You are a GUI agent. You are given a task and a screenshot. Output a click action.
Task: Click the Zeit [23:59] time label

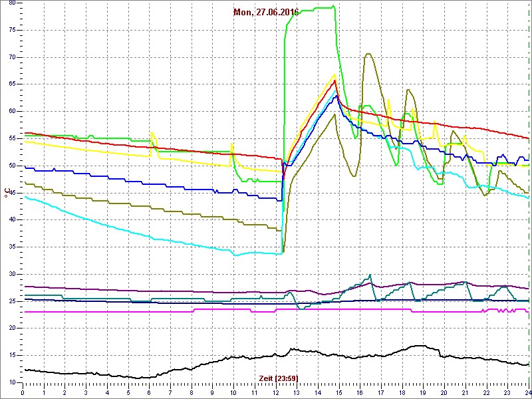[279, 378]
